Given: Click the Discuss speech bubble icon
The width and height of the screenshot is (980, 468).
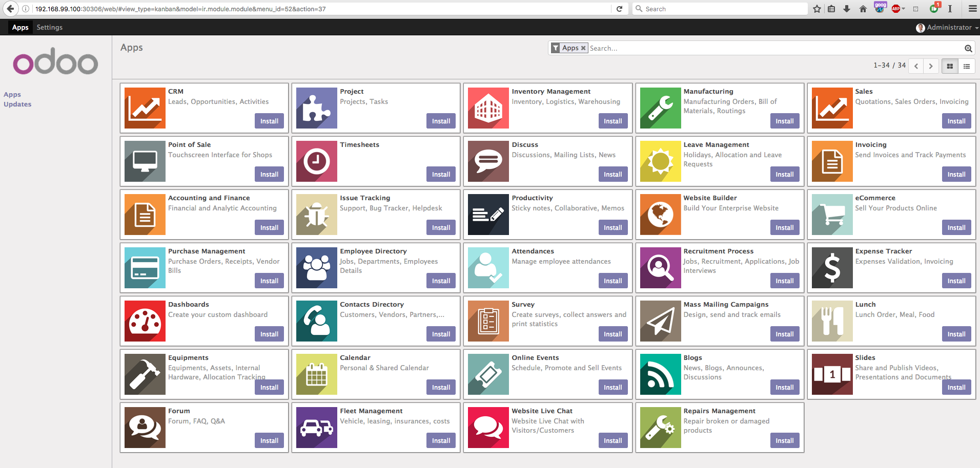Looking at the screenshot, I should point(488,161).
